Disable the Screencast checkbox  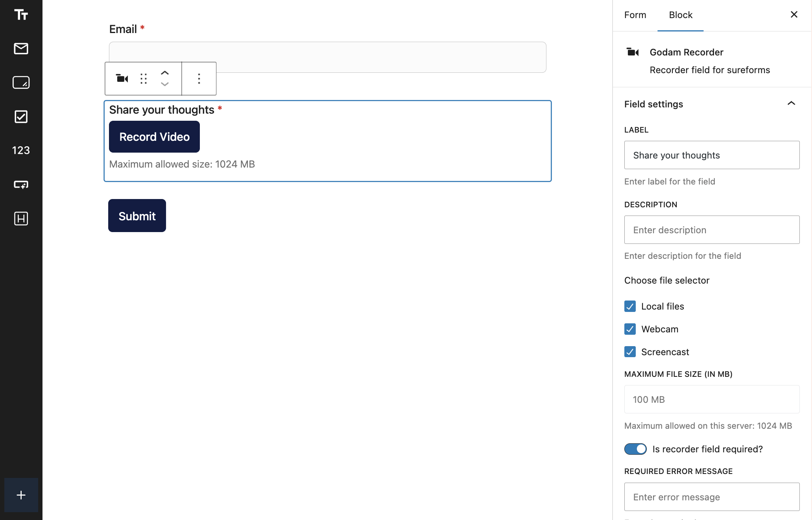click(x=630, y=352)
